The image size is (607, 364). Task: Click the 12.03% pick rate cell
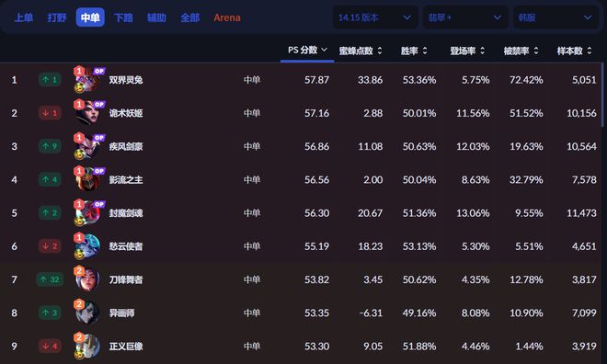click(473, 146)
